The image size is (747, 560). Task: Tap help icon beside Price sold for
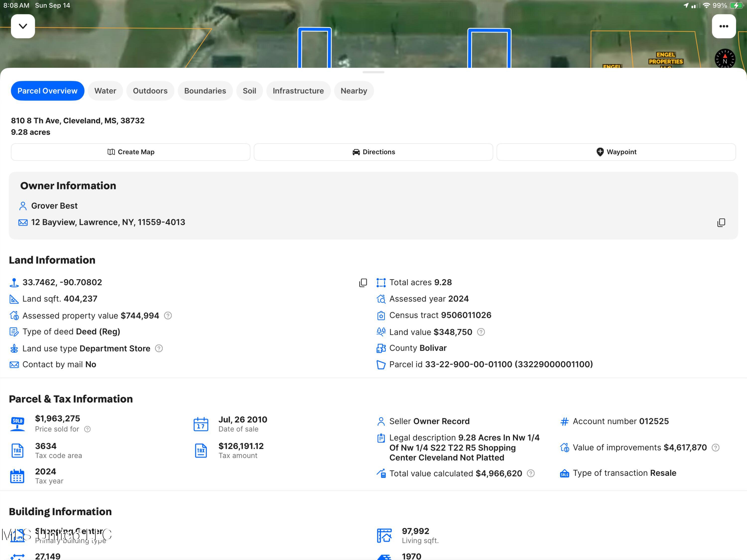(x=87, y=429)
